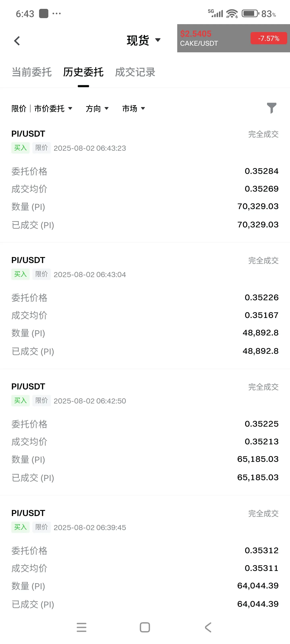The height and width of the screenshot is (644, 290).
Task: Tap the three-dot notification icon in status bar
Action: tap(57, 13)
